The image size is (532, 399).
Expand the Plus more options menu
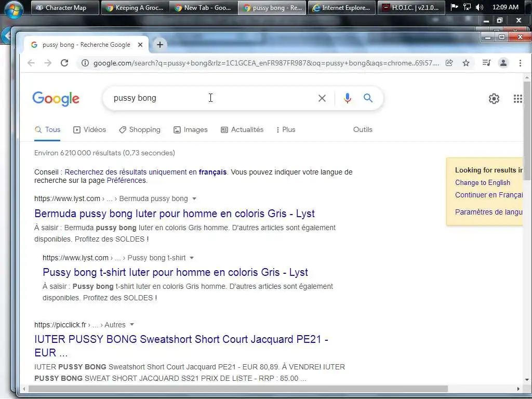pos(286,129)
